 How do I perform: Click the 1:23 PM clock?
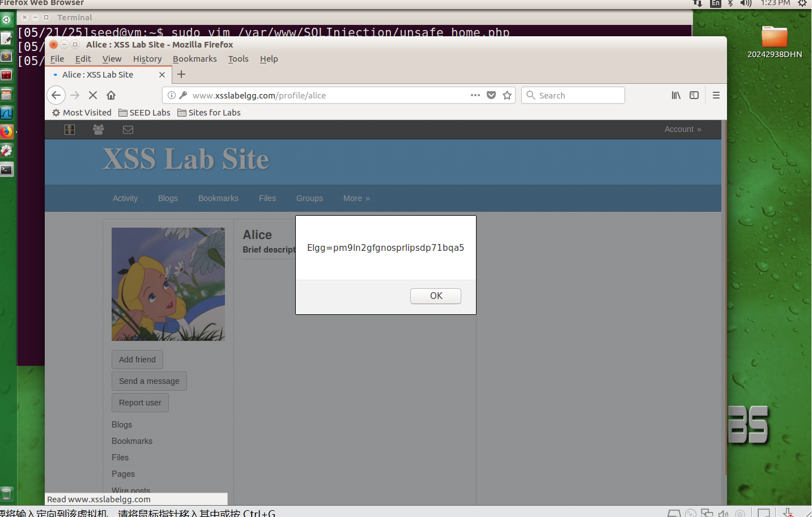[775, 3]
